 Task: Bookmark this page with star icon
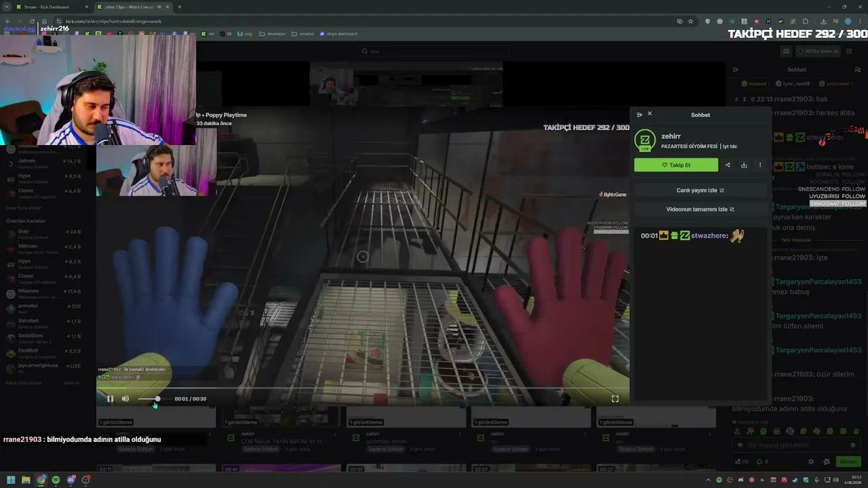[691, 21]
